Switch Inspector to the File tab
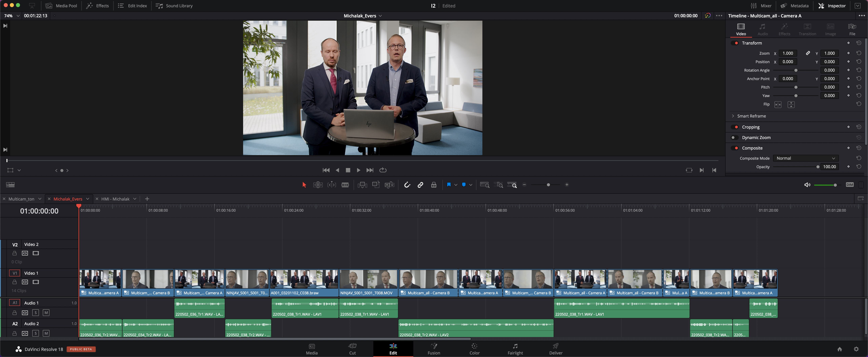Viewport: 868px width, 357px height. pos(852,29)
